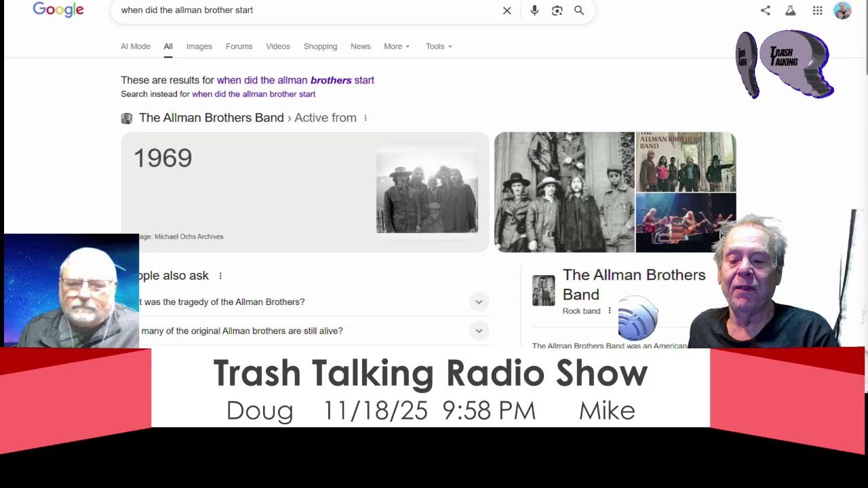Click the 1969 answer text
868x488 pixels.
pos(163,159)
